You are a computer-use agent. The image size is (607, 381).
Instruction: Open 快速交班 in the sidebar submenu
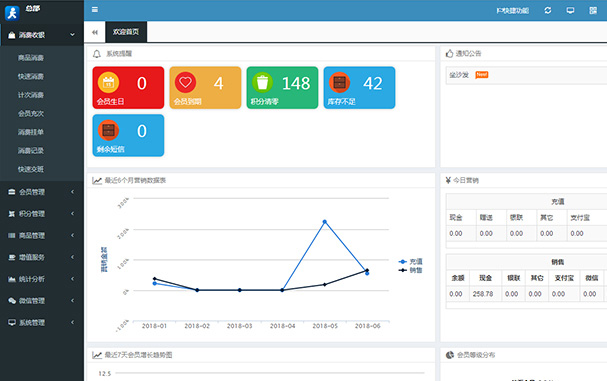coord(31,169)
